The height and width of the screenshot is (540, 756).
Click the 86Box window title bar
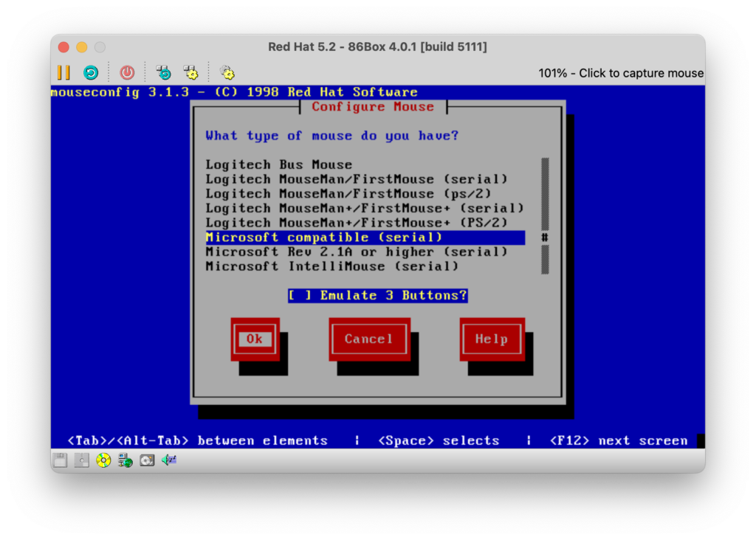(377, 46)
